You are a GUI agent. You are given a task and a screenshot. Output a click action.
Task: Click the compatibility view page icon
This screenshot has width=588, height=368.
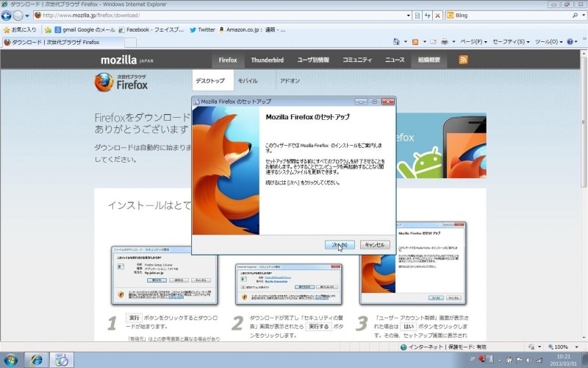[x=417, y=15]
